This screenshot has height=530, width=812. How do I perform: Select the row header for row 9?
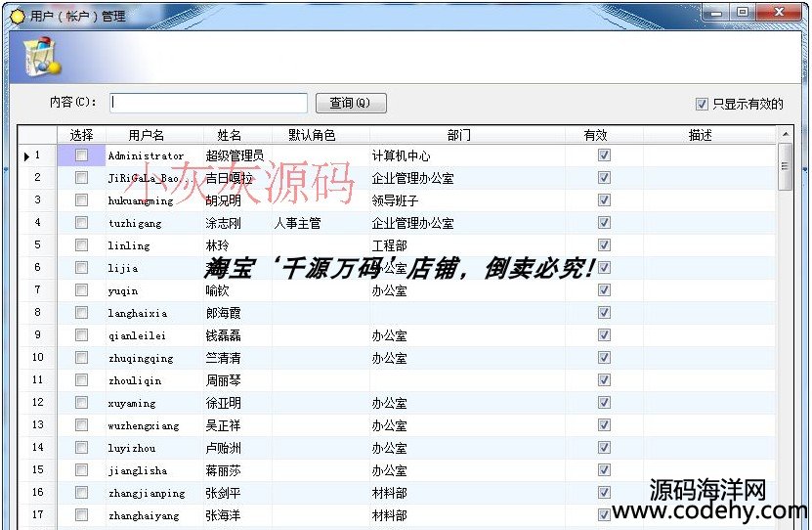37,335
